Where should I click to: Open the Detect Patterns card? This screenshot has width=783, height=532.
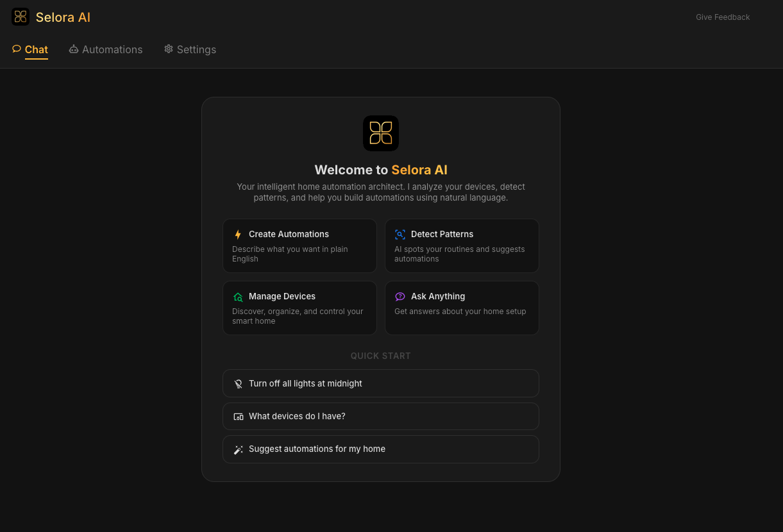pos(462,245)
